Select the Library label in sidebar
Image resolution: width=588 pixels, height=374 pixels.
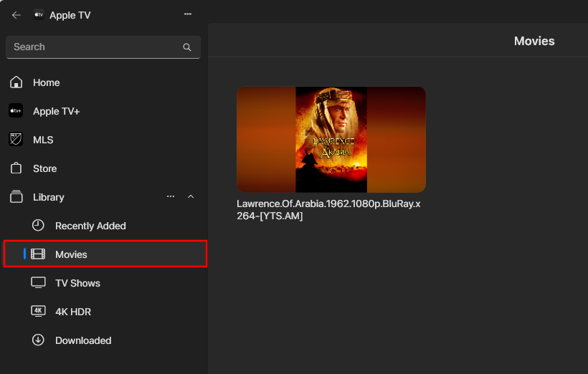[x=48, y=197]
